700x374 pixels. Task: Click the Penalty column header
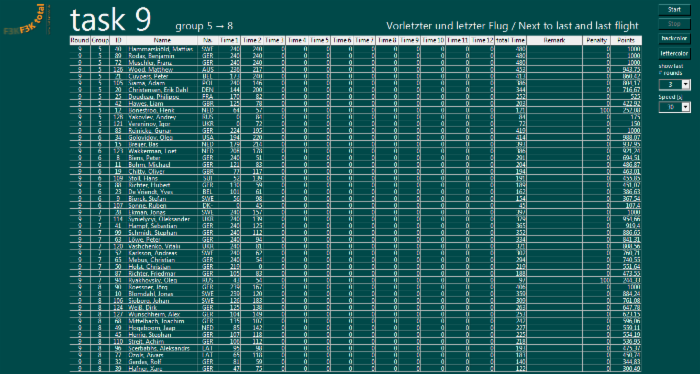(596, 40)
